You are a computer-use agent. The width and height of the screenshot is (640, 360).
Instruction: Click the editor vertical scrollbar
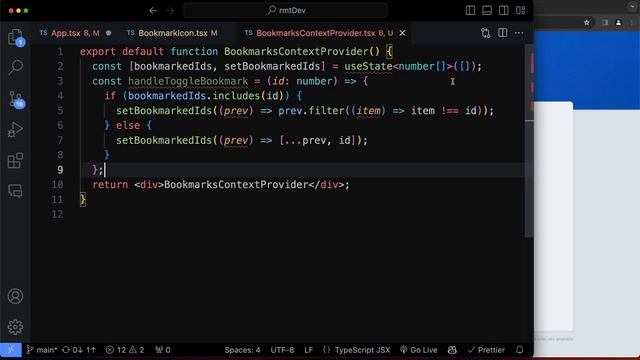529,141
